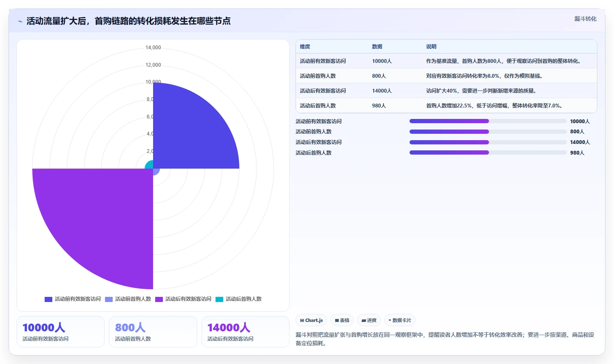Click the 活动后有效新客访问 progress bar
The height and width of the screenshot is (364, 614).
(488, 142)
